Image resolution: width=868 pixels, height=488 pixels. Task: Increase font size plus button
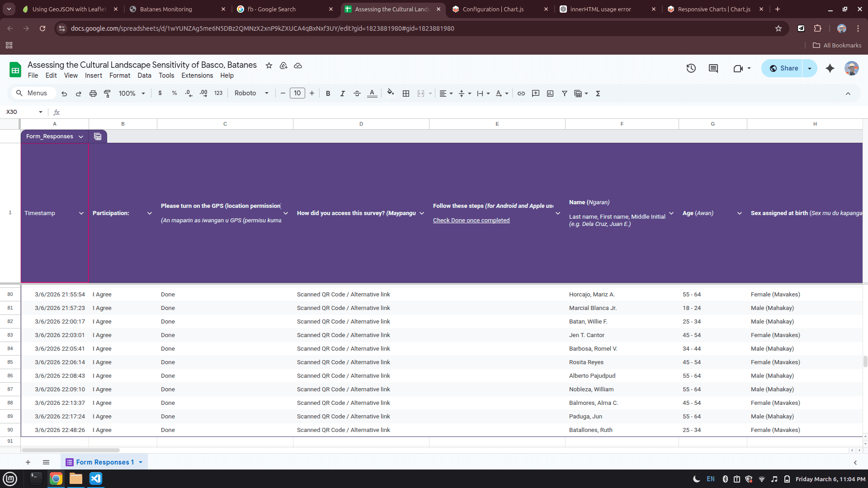(x=312, y=93)
